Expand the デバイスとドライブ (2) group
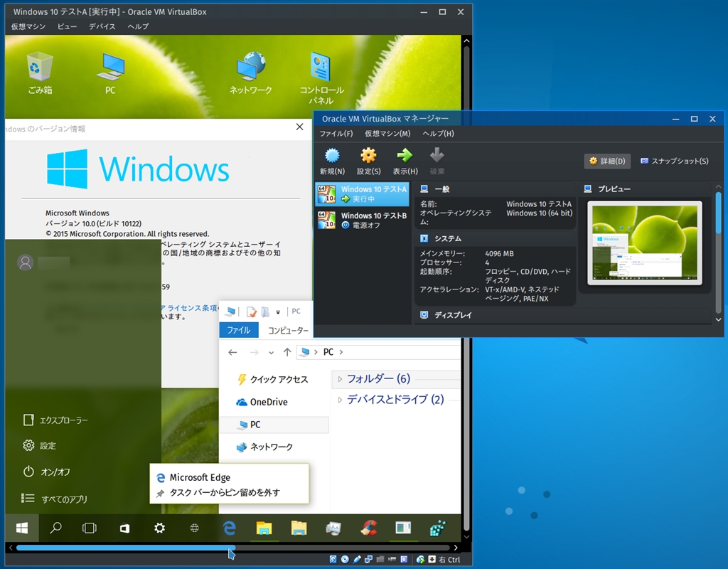The image size is (728, 569). (x=340, y=400)
